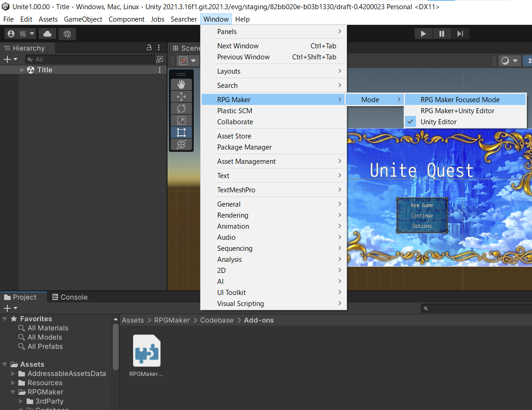This screenshot has width=532, height=410.
Task: Select the checked Unity Editor mode
Action: (465, 122)
